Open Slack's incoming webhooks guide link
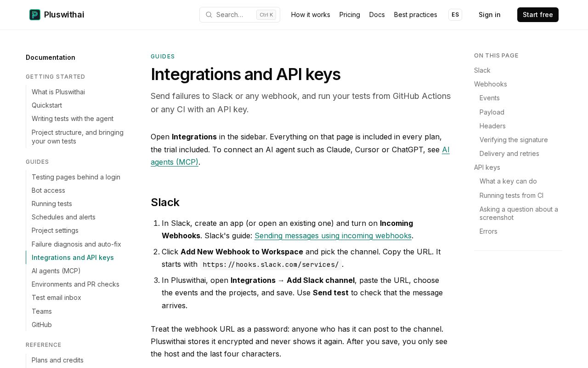Viewport: 588px width, 368px height. [x=333, y=236]
